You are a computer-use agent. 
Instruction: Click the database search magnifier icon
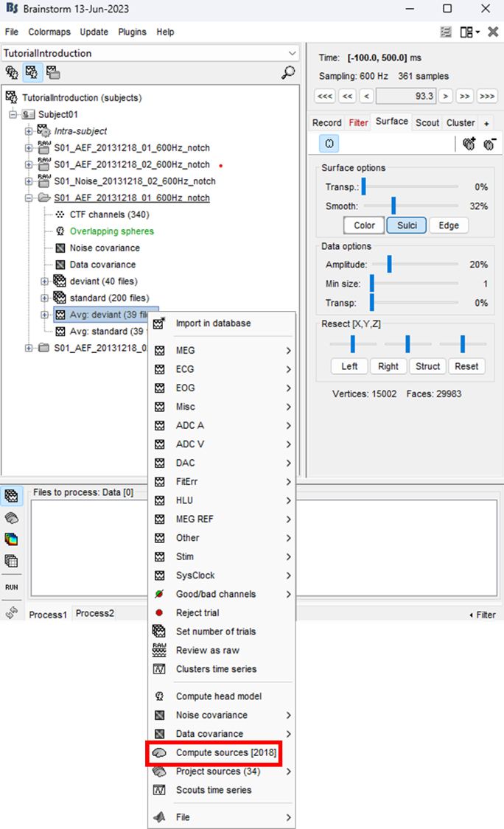pyautogui.click(x=288, y=72)
